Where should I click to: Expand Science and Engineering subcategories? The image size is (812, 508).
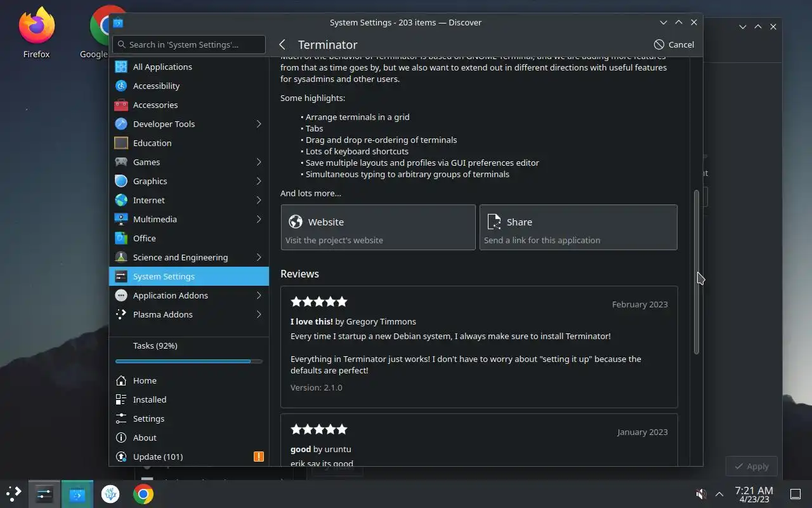259,257
